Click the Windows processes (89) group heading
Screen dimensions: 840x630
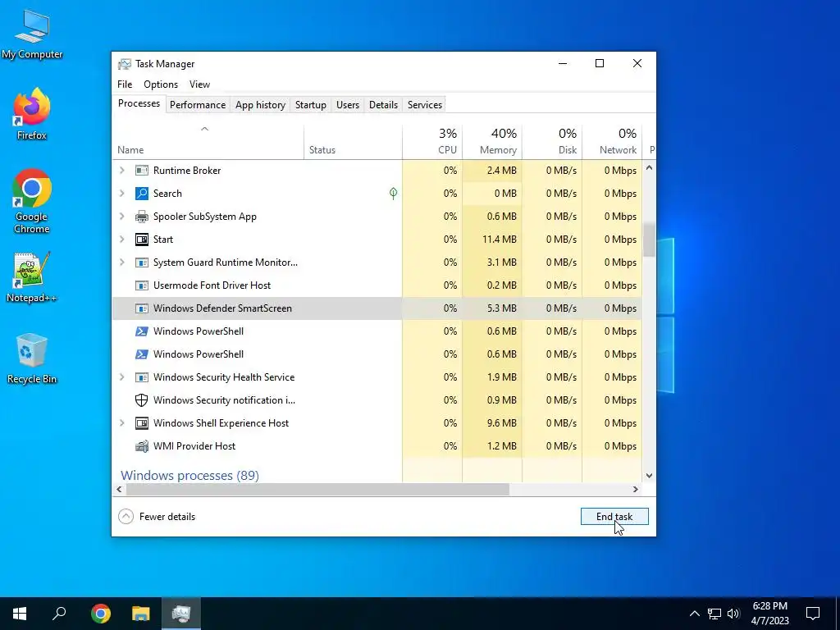[189, 476]
